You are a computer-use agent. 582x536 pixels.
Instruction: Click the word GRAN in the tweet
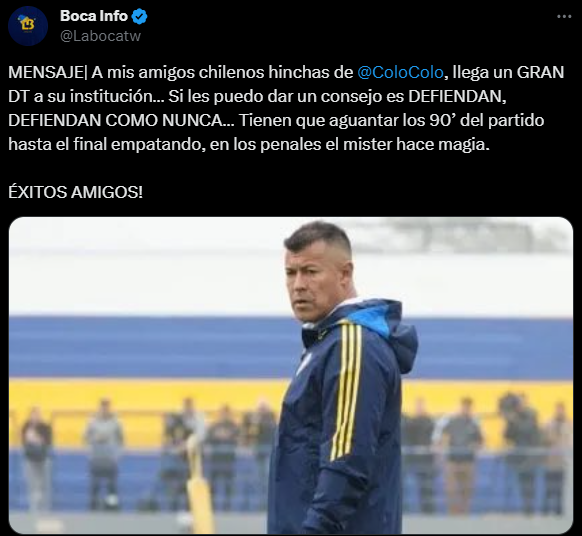(540, 72)
